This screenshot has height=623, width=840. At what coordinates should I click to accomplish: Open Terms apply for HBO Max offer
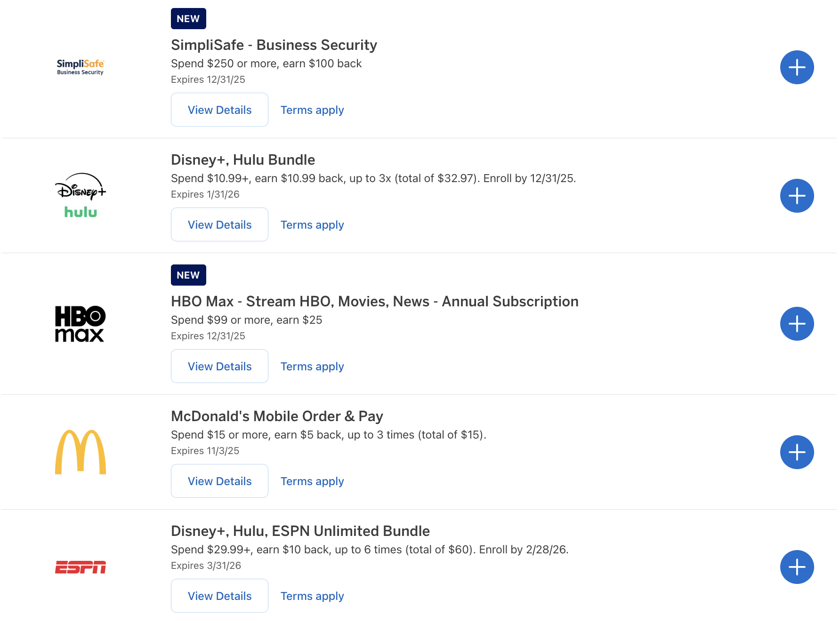(x=312, y=367)
